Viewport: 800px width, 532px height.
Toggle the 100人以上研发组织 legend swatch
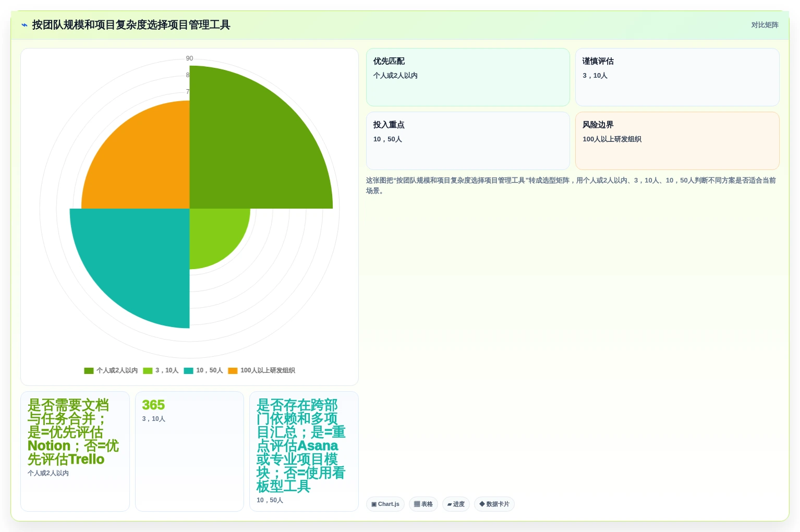pyautogui.click(x=233, y=371)
